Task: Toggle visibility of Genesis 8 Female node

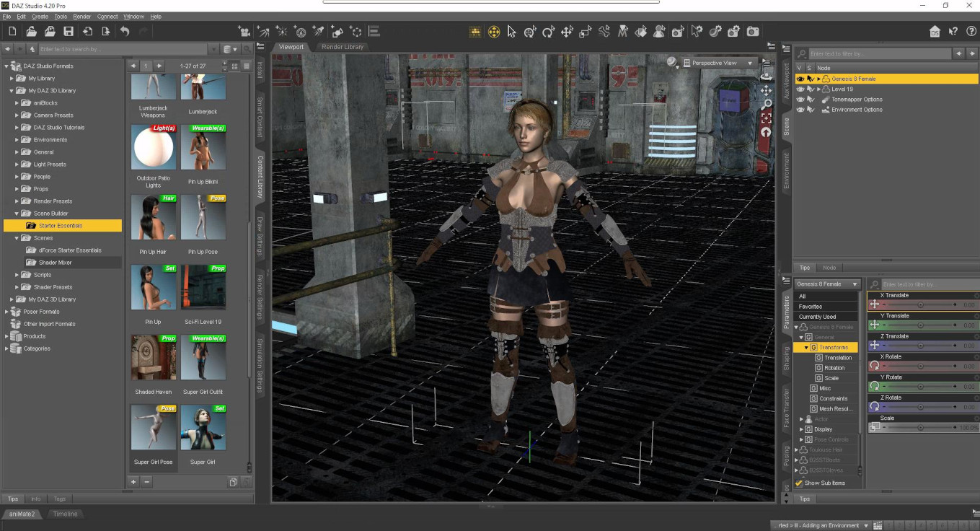Action: [799, 78]
